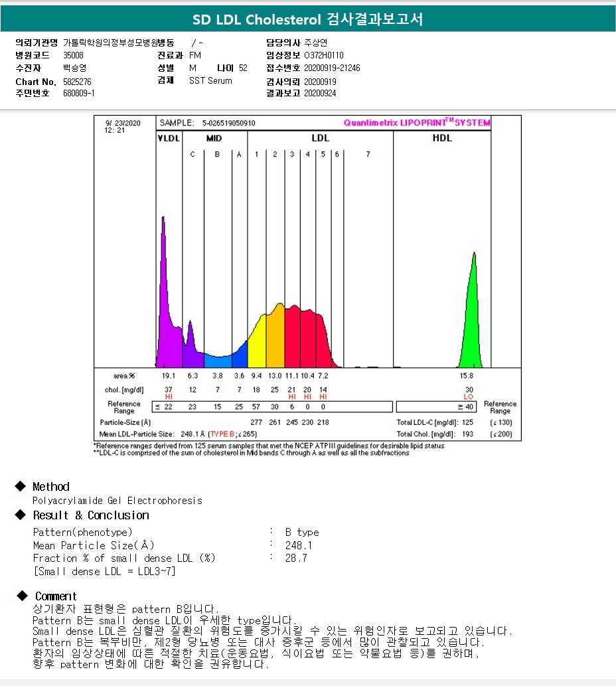Select Polyacrylamide Gel Electrophoresis text
This screenshot has width=616, height=686.
pyautogui.click(x=117, y=501)
